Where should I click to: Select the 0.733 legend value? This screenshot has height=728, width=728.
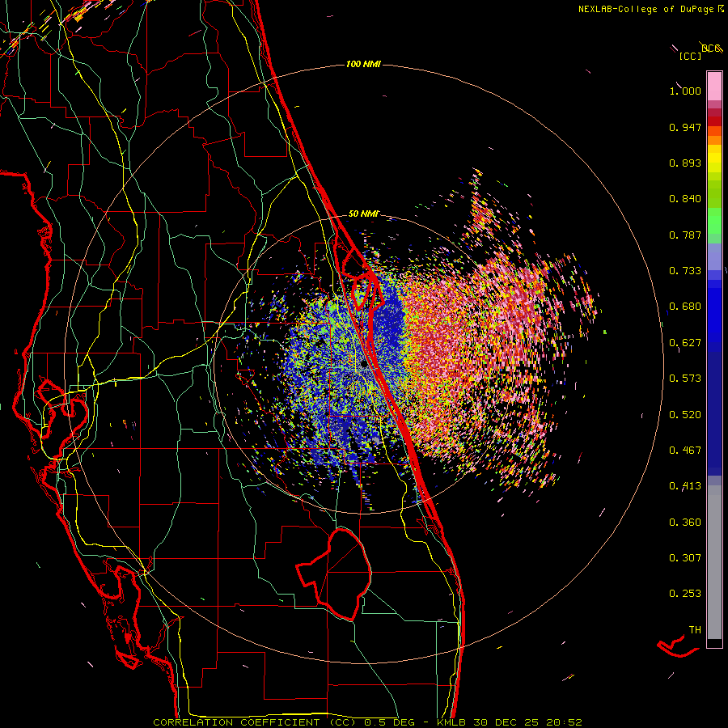pos(685,271)
